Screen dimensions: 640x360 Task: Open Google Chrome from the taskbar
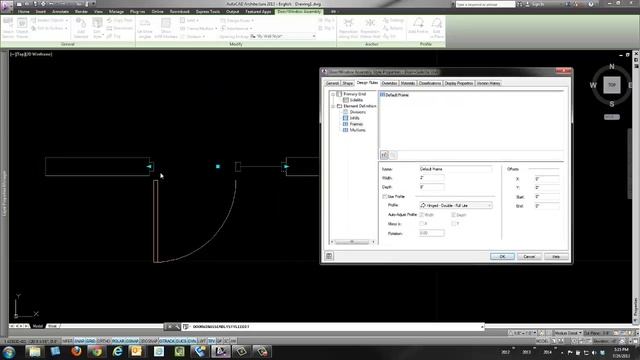coord(96,351)
